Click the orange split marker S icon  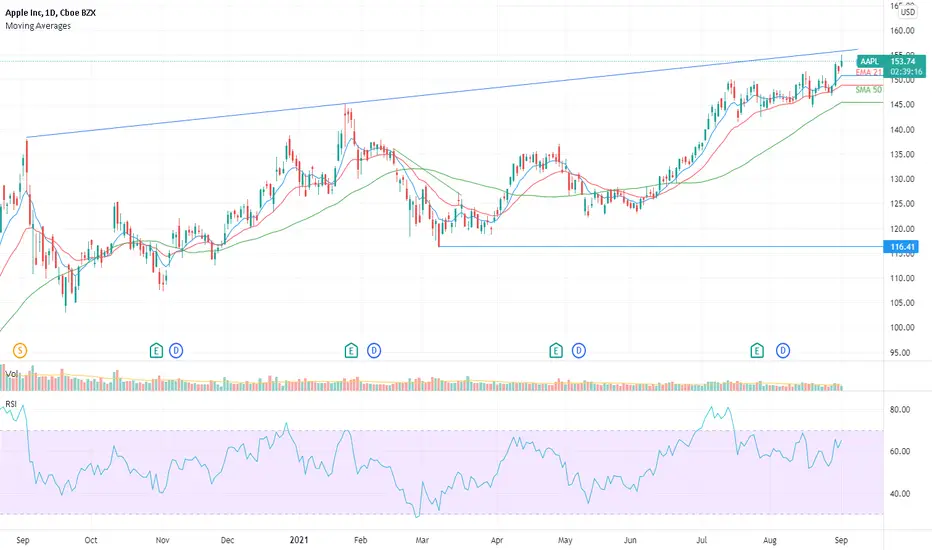tap(20, 351)
